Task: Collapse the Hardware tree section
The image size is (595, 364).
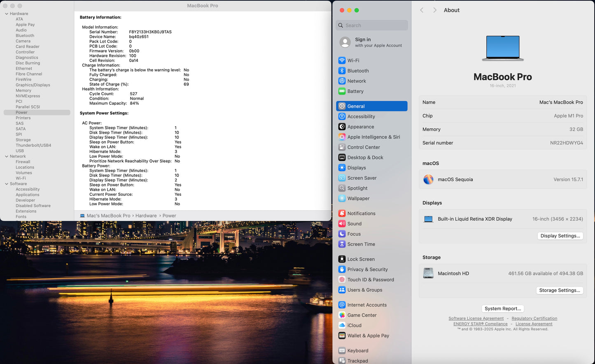Action: pos(7,14)
